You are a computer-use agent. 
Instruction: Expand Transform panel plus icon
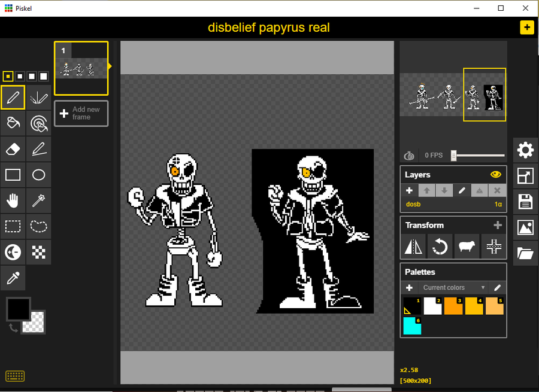pyautogui.click(x=498, y=225)
